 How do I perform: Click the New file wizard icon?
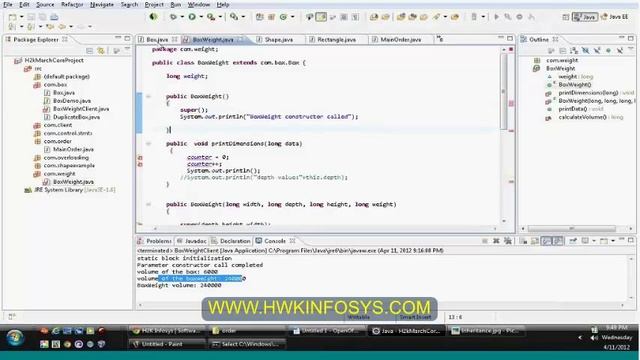[x=13, y=17]
